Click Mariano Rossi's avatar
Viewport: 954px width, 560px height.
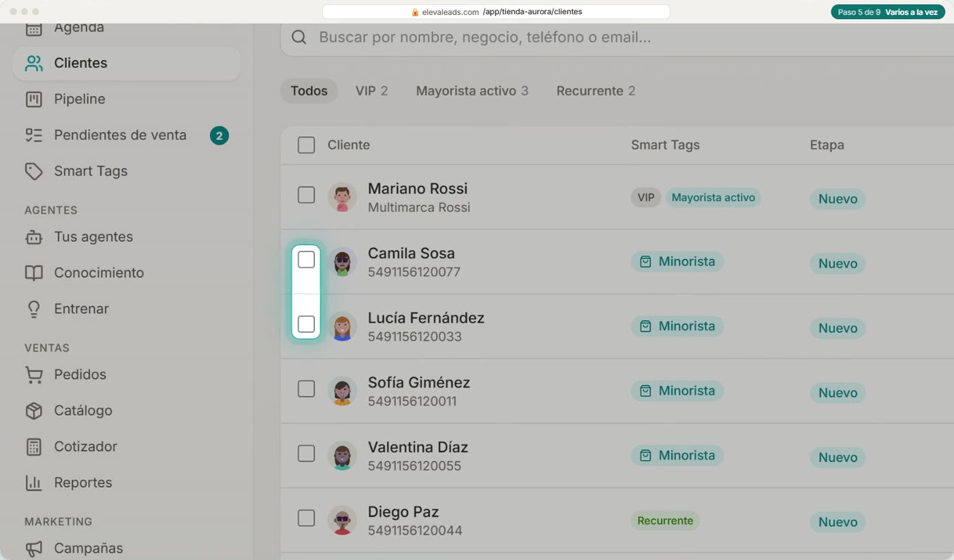[x=342, y=198]
